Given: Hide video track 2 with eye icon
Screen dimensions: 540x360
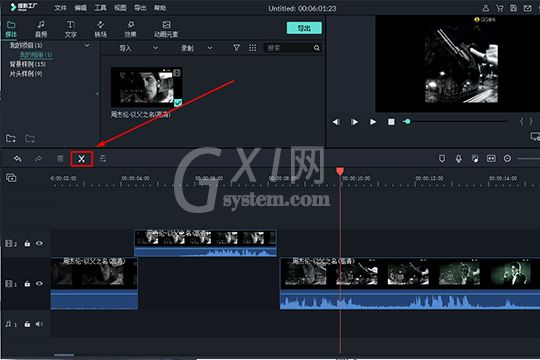Looking at the screenshot, I should (39, 243).
